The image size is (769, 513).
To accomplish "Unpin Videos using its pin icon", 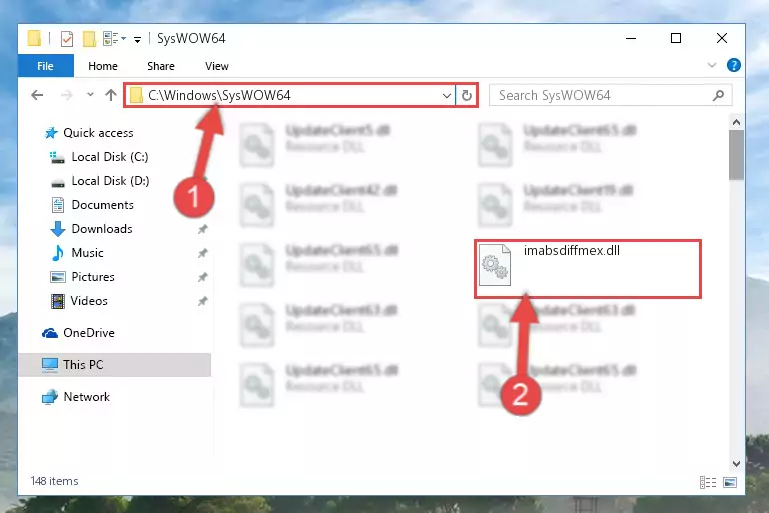I will pos(202,301).
